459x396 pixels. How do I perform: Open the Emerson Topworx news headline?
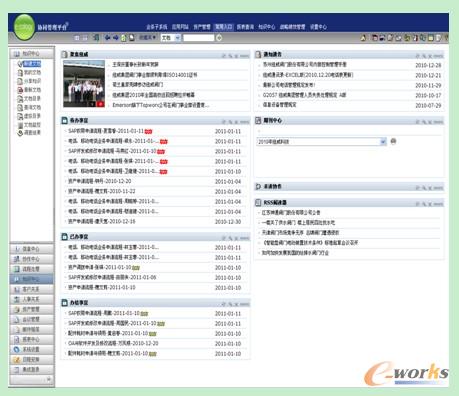point(161,105)
